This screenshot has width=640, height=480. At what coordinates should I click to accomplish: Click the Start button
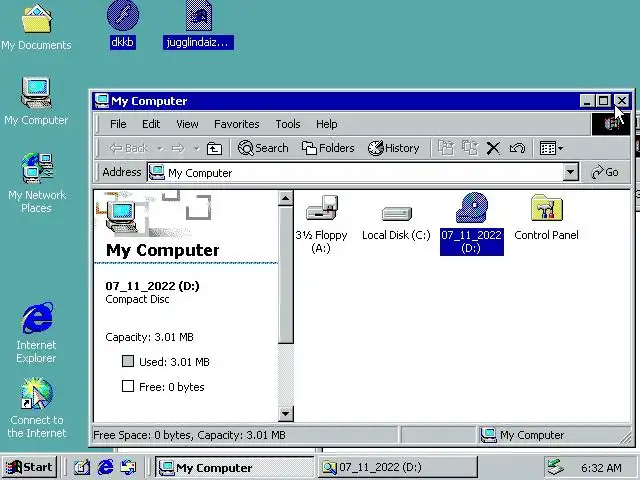coord(29,467)
